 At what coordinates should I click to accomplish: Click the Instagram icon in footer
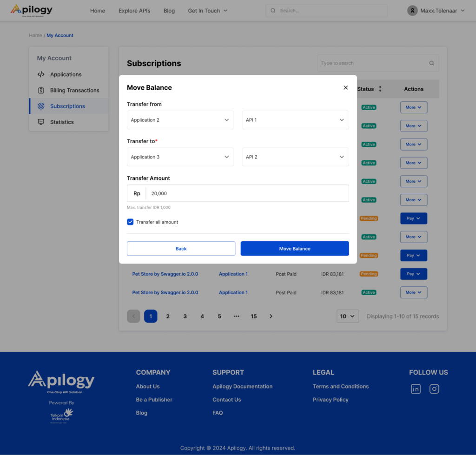pyautogui.click(x=434, y=389)
